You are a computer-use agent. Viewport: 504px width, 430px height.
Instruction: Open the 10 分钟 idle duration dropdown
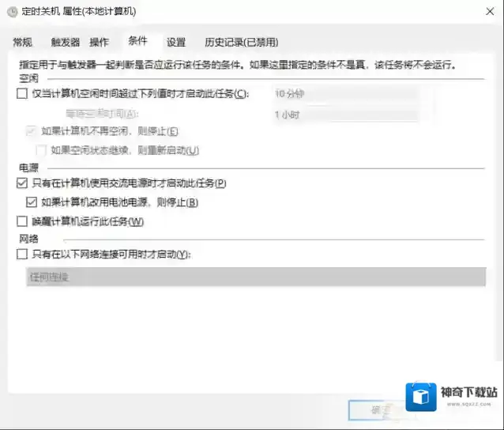pos(344,93)
